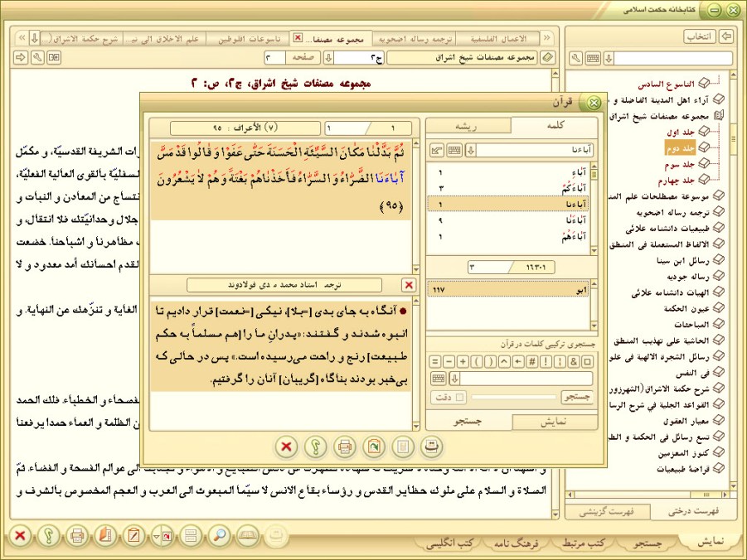Click the word list vertical scrollbar

pos(594,209)
